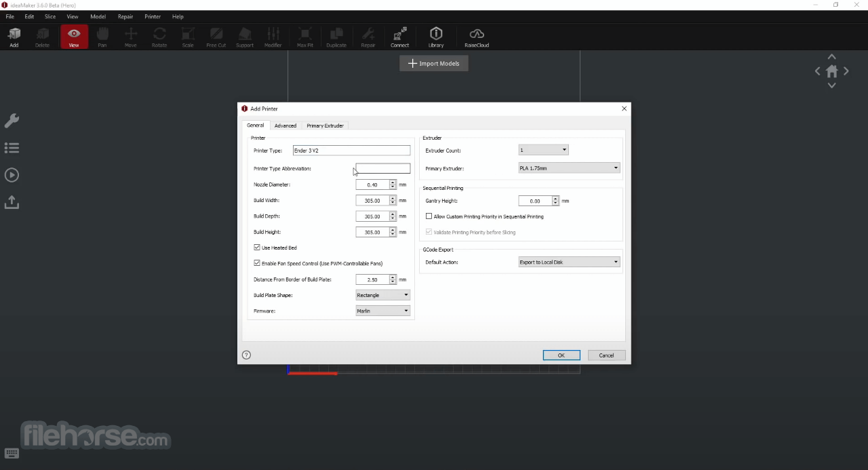Viewport: 868px width, 470px height.
Task: Open the Edit menu
Action: coord(29,16)
